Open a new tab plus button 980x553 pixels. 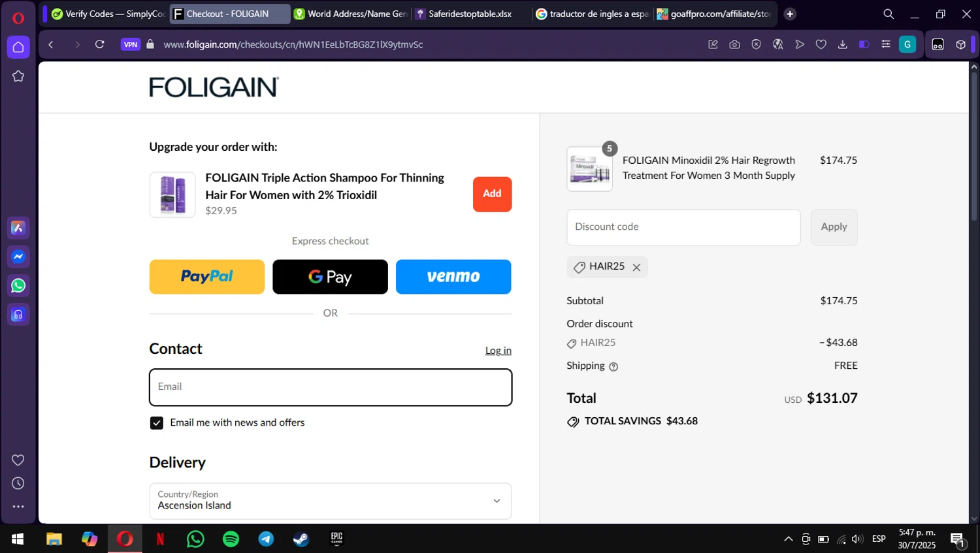pyautogui.click(x=790, y=14)
